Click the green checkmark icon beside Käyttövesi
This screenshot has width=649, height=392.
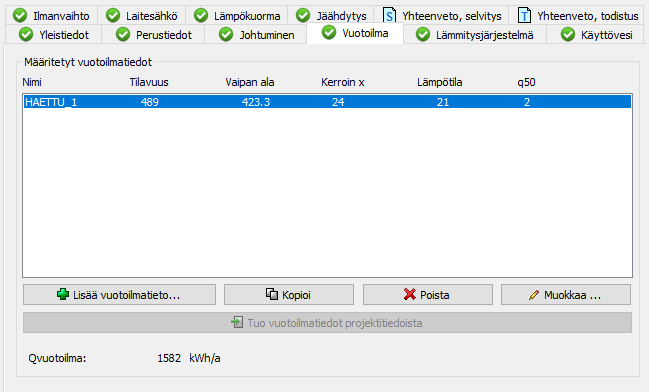coord(568,34)
